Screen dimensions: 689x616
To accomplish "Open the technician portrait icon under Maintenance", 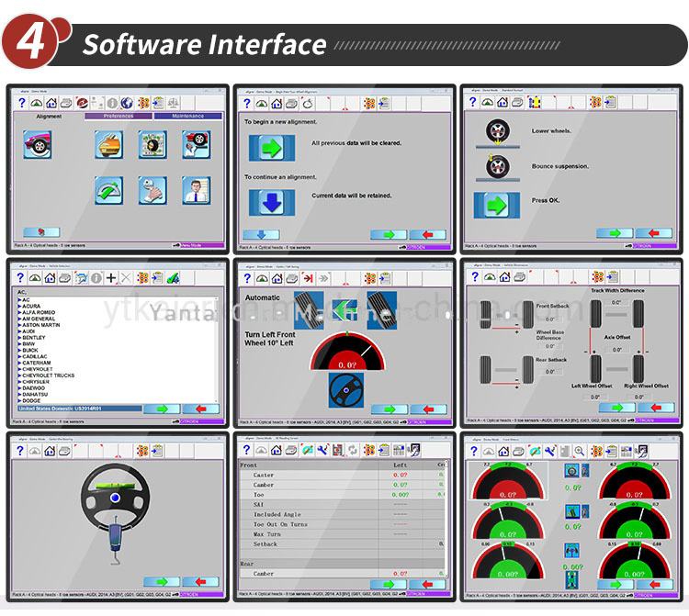I will coord(197,190).
